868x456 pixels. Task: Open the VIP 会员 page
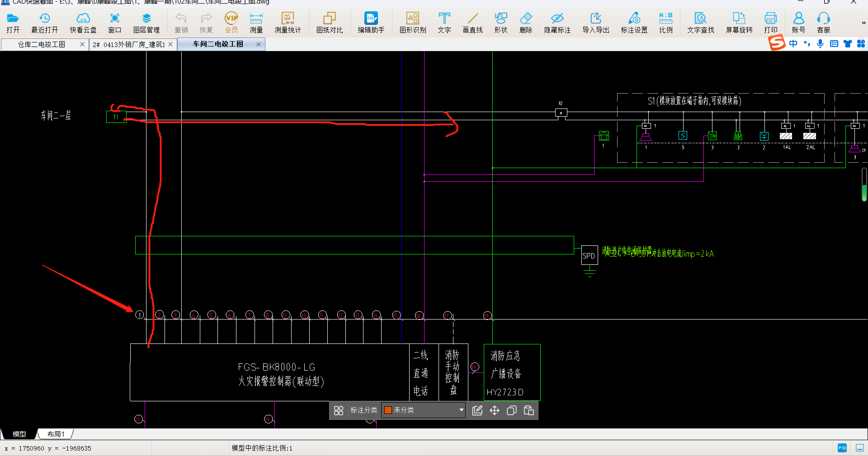pos(231,23)
